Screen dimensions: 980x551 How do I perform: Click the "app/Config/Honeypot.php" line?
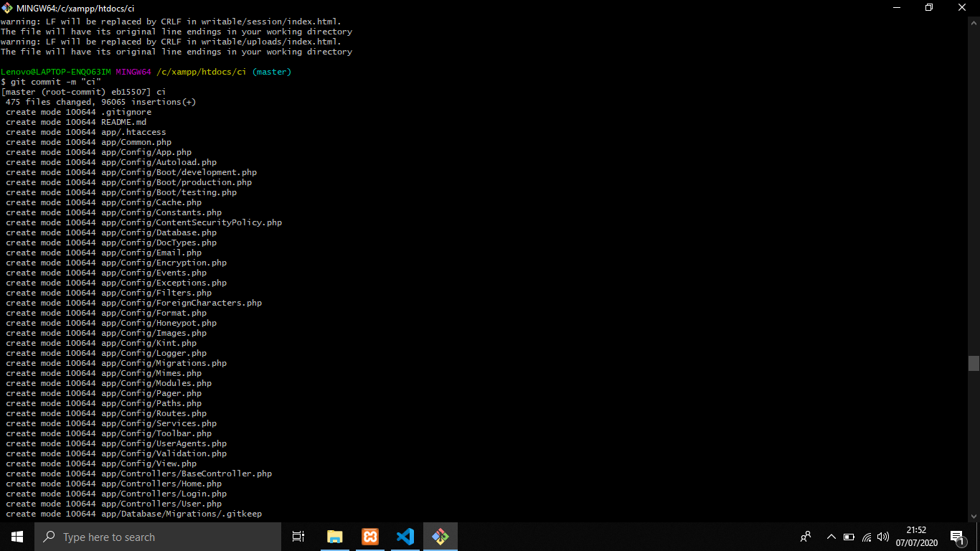[x=111, y=323]
